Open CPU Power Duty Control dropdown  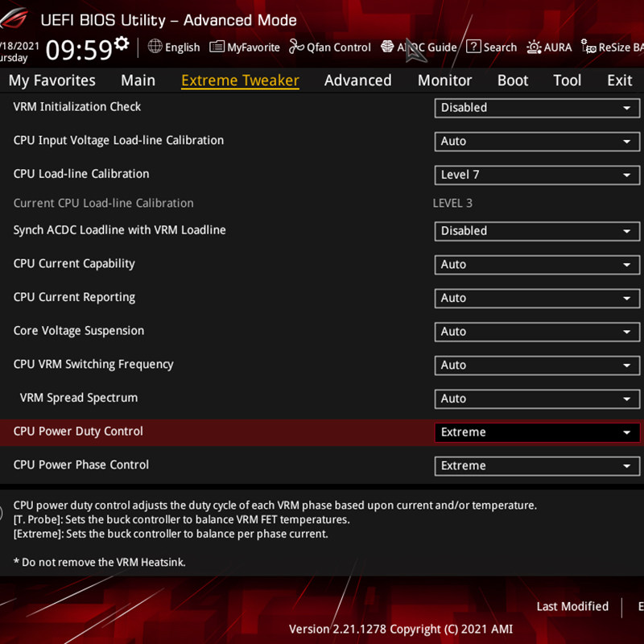(537, 432)
